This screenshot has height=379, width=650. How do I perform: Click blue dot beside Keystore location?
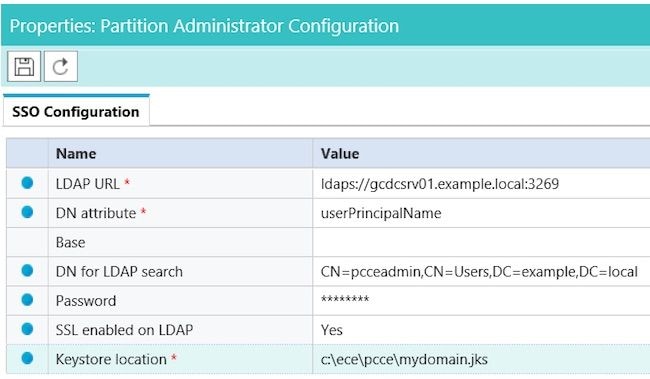[x=27, y=358]
